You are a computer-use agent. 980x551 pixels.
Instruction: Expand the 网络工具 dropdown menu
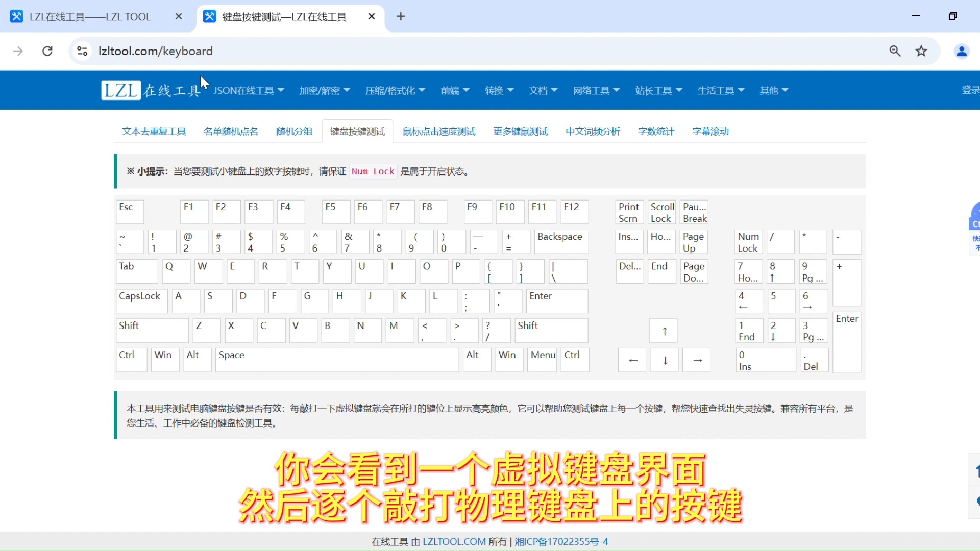click(x=596, y=90)
